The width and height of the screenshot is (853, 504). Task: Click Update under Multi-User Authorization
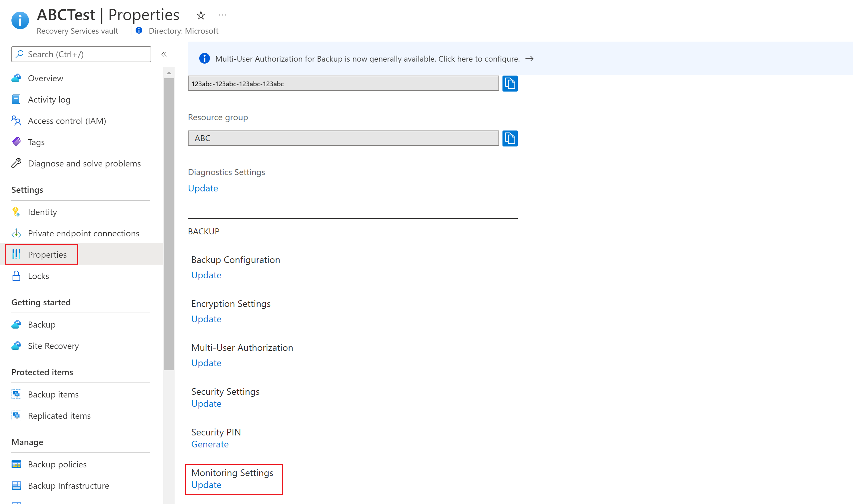click(x=205, y=363)
